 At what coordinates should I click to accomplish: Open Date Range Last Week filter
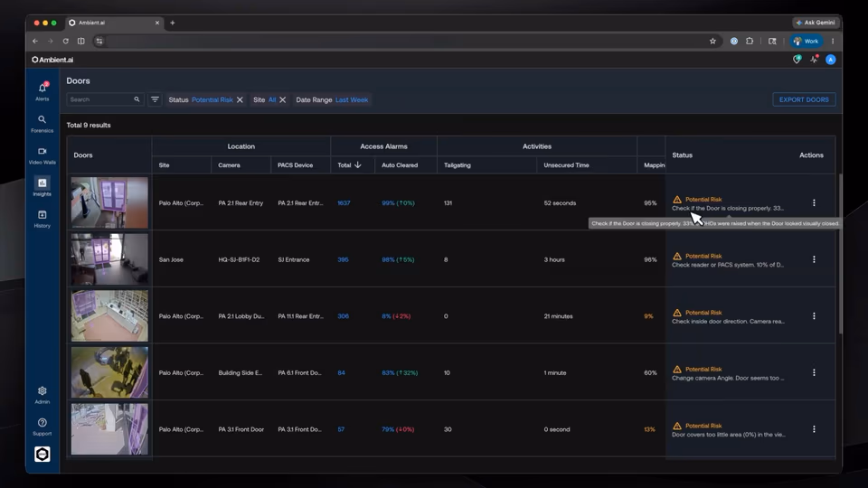click(352, 100)
